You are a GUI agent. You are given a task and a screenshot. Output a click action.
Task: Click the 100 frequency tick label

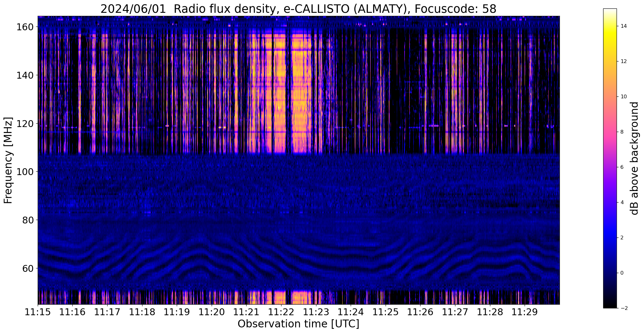click(x=25, y=172)
